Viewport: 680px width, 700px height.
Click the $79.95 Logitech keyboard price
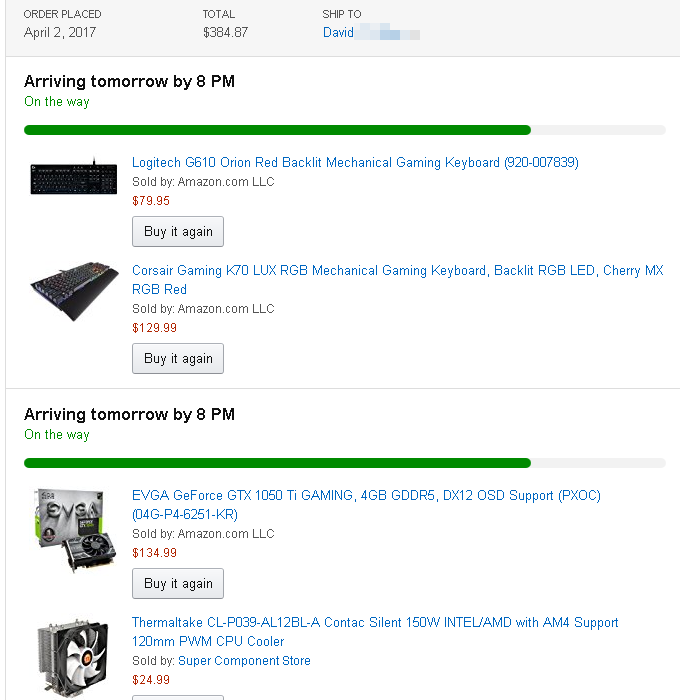pyautogui.click(x=151, y=201)
